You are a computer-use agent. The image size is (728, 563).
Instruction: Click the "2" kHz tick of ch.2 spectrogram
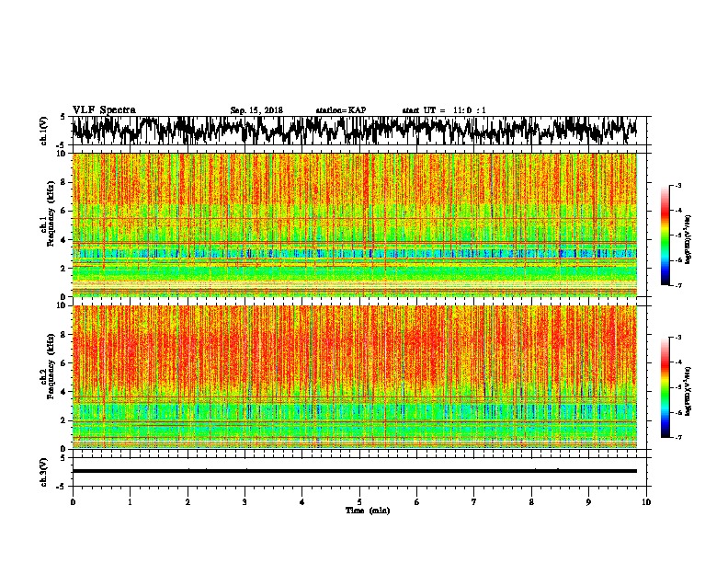[65, 420]
